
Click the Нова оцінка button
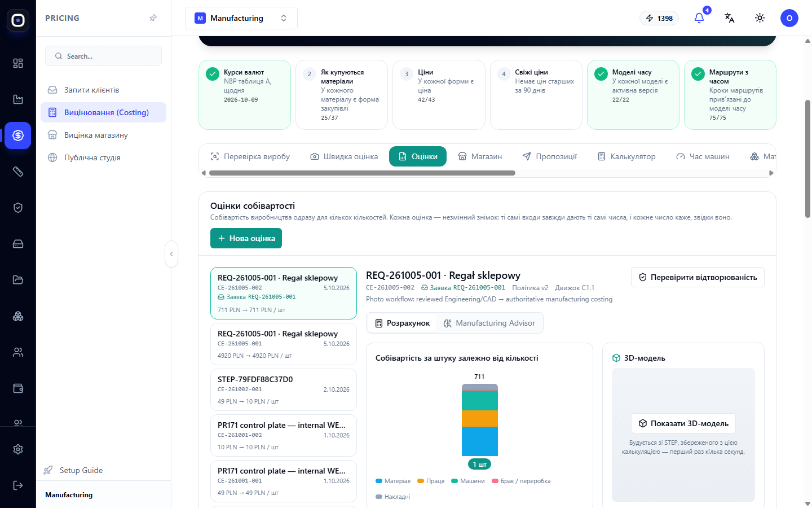tap(246, 238)
